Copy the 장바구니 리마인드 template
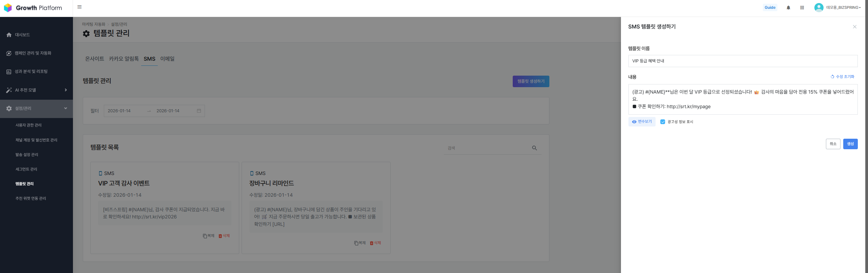The height and width of the screenshot is (273, 868). coord(360,243)
